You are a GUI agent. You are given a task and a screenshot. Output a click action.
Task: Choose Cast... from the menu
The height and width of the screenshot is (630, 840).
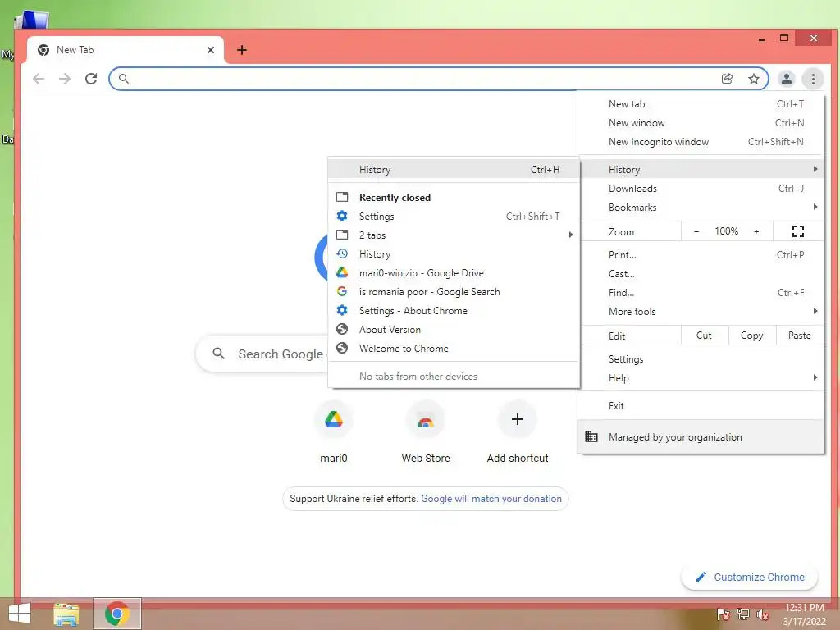(701, 273)
